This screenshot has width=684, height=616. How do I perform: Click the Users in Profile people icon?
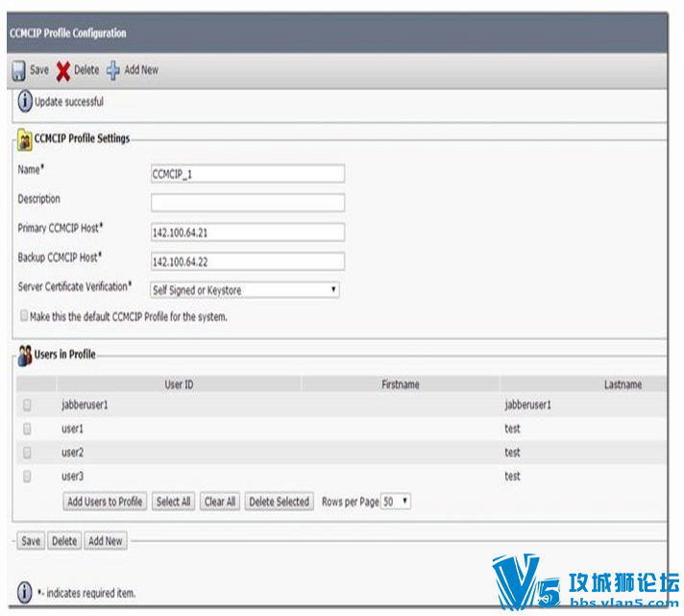click(x=25, y=356)
